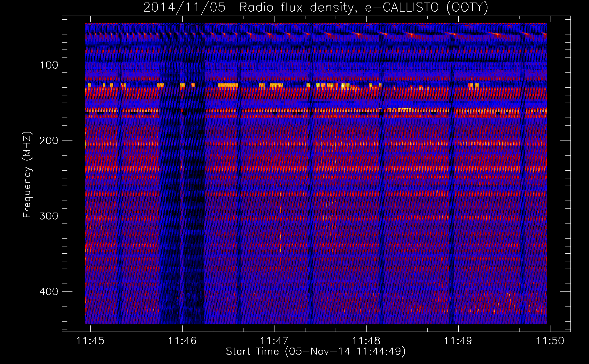Click the 11:46 time tick label
This screenshot has height=364, width=589.
182,341
